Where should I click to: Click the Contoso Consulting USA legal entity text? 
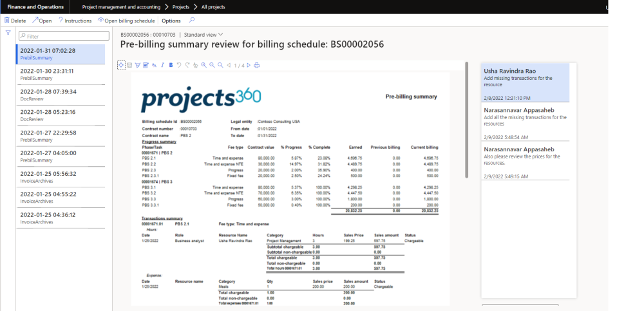279,122
